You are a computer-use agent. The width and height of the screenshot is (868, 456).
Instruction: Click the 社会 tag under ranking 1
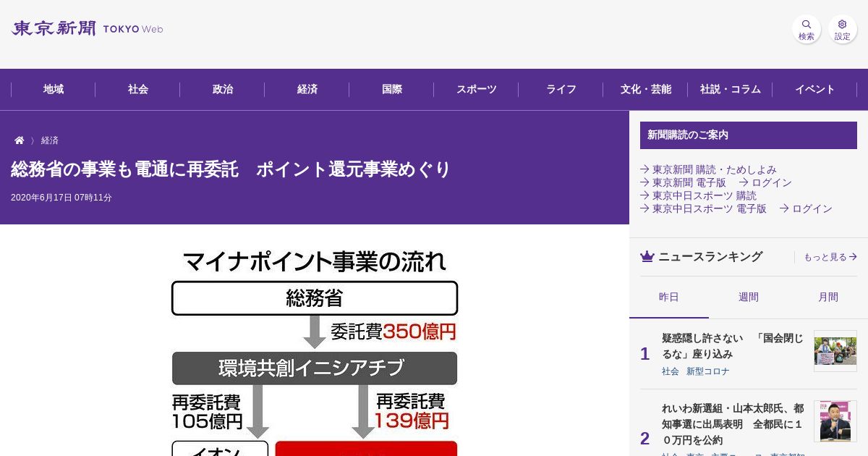pos(671,371)
